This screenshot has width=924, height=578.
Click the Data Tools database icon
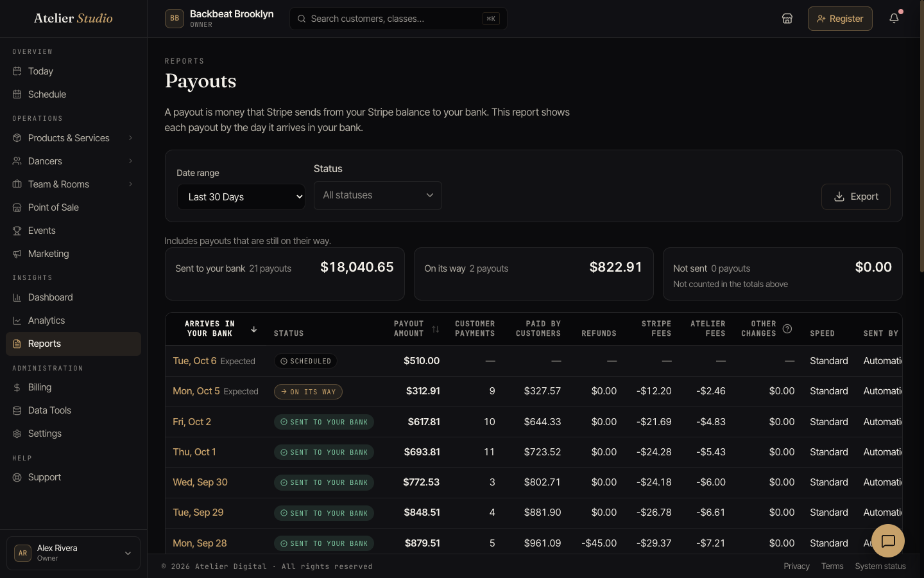point(17,410)
